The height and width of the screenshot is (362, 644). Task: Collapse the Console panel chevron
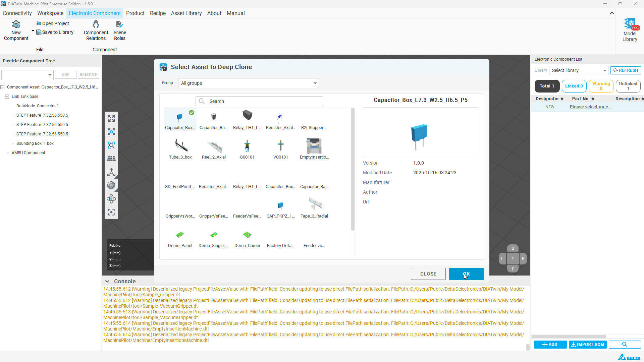tap(107, 281)
